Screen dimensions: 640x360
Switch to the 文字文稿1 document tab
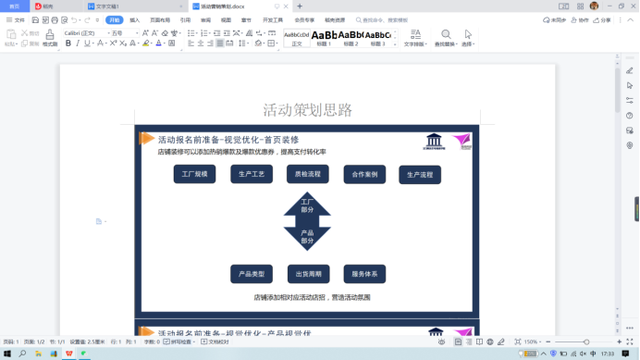[x=134, y=6]
